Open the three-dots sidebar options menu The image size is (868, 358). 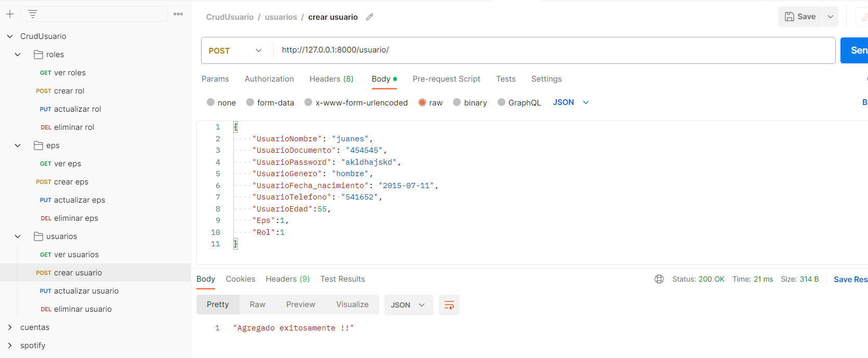coord(178,14)
